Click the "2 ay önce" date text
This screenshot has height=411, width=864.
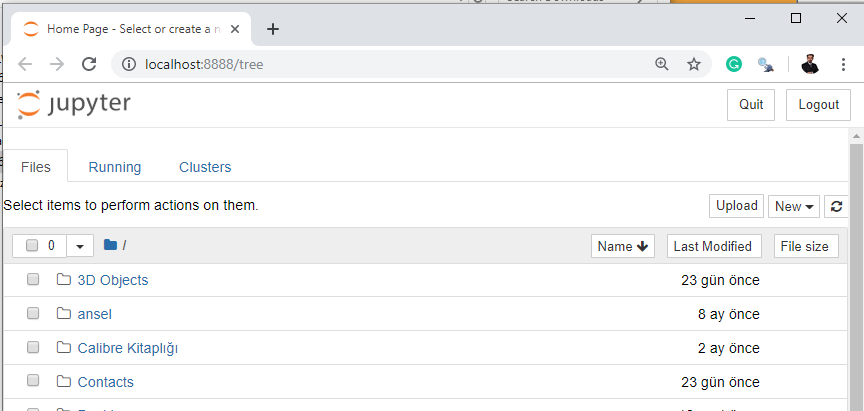pyautogui.click(x=728, y=348)
